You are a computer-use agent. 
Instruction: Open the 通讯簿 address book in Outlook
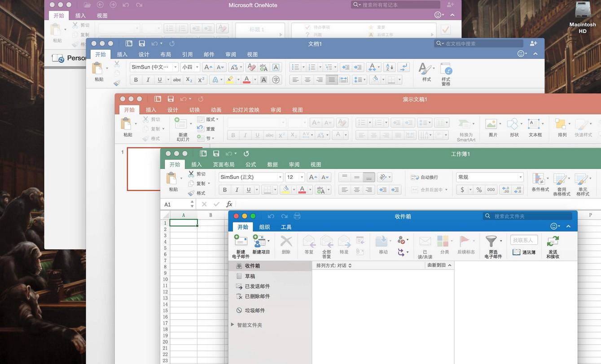(524, 252)
